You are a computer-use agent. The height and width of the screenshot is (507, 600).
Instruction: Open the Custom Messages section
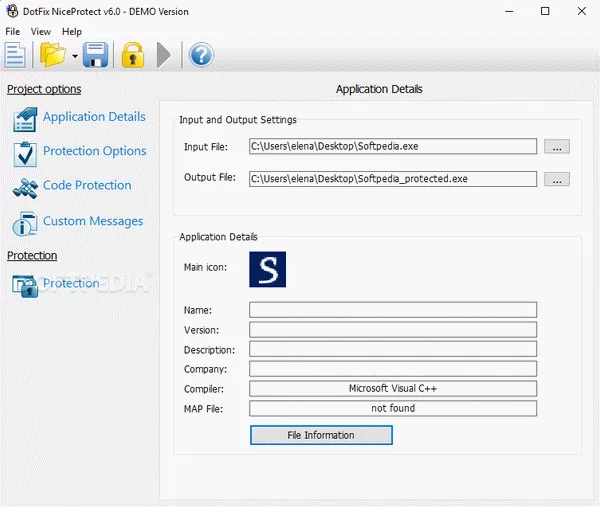pos(93,221)
